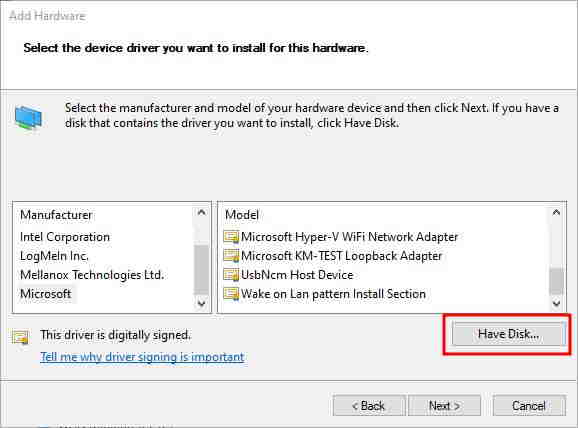Click the Microsoft Hyper-V WiFi Network Adapter icon
This screenshot has width=578, height=428.
tap(231, 237)
